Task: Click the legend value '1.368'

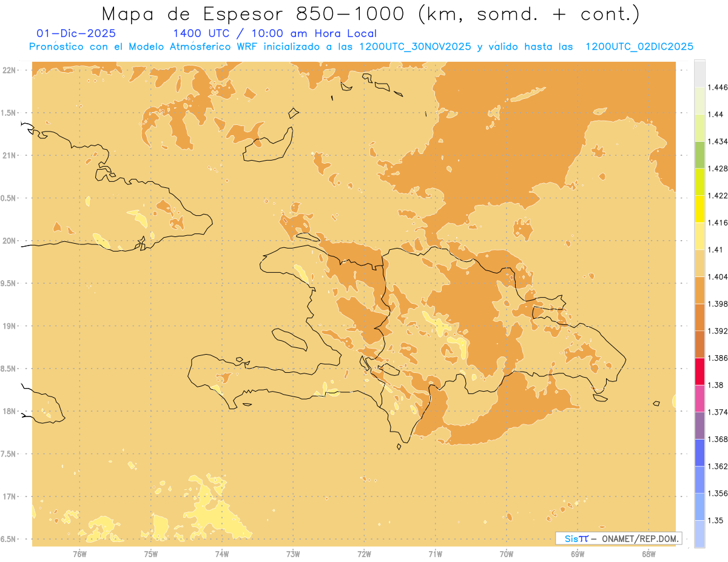Action: 718,439
